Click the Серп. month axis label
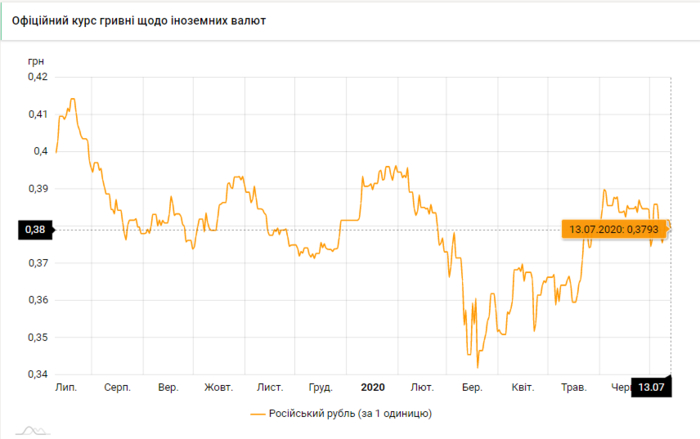Image resolution: width=700 pixels, height=439 pixels. pos(118,386)
